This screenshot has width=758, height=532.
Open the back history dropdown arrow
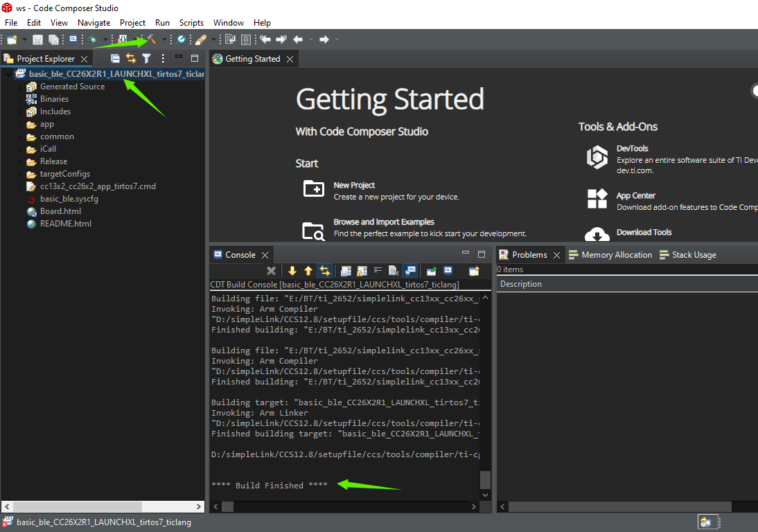coord(310,39)
